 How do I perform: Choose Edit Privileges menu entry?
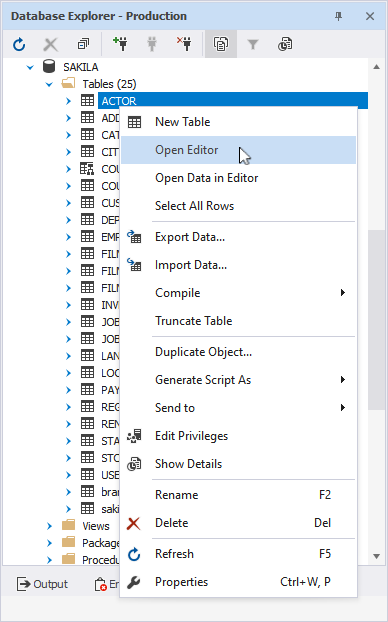tap(238, 436)
